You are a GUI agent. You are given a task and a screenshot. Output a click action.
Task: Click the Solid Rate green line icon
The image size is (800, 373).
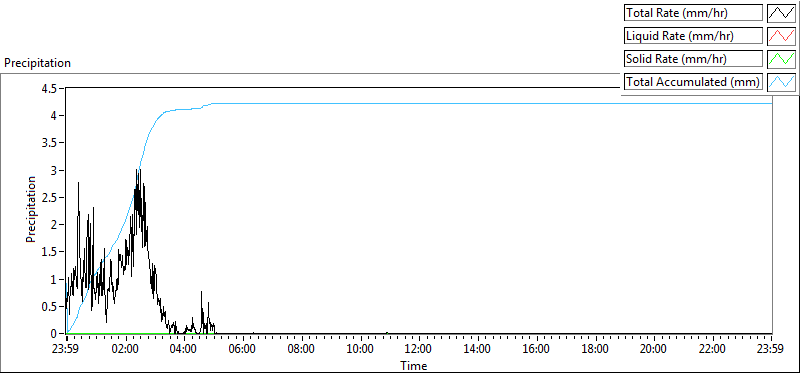click(781, 59)
